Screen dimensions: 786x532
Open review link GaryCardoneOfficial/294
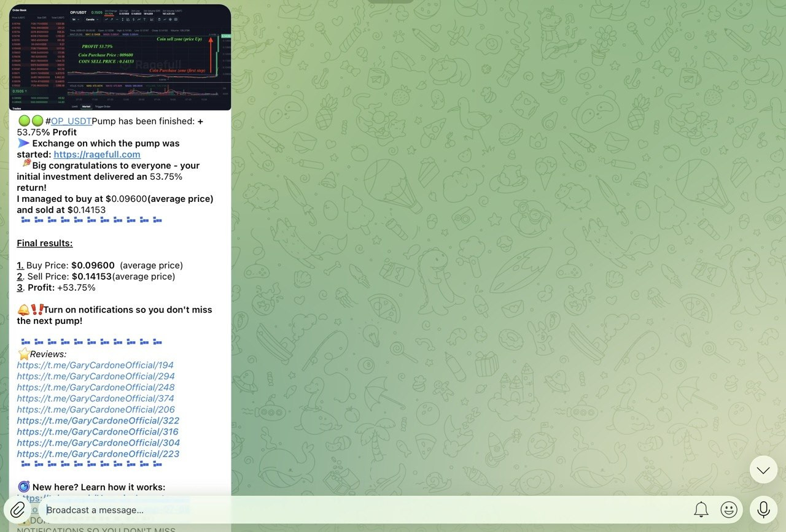point(96,376)
